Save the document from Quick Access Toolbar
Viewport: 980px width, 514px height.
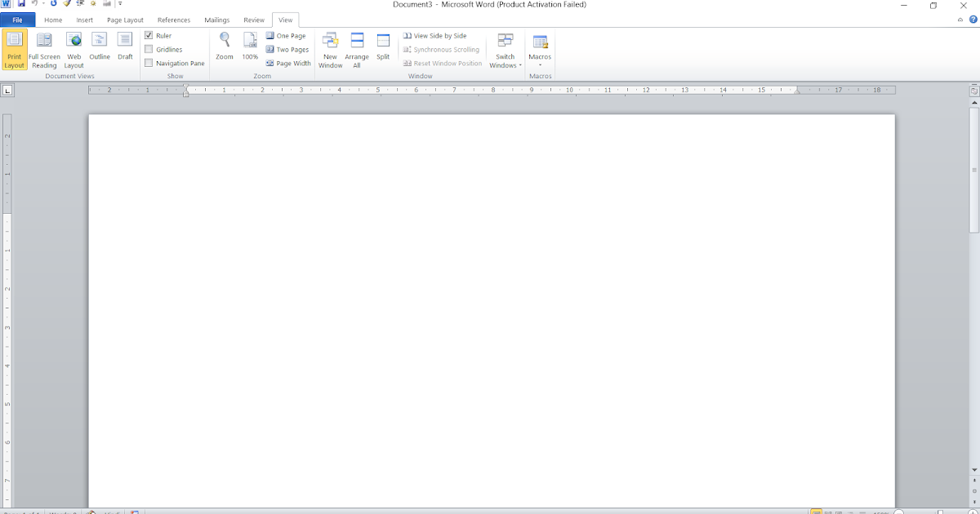(20, 5)
